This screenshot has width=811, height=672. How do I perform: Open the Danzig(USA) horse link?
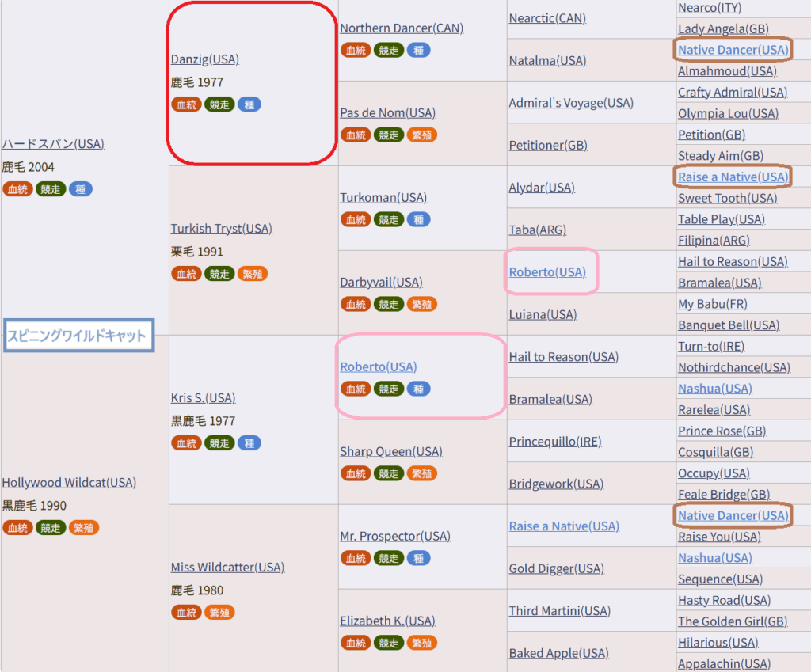click(204, 59)
